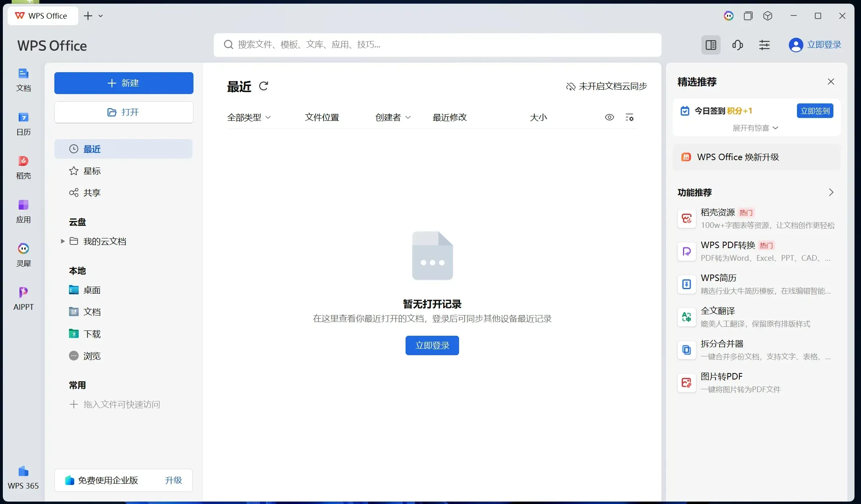Click the 文件位置 column header
This screenshot has height=504, width=861.
point(322,117)
